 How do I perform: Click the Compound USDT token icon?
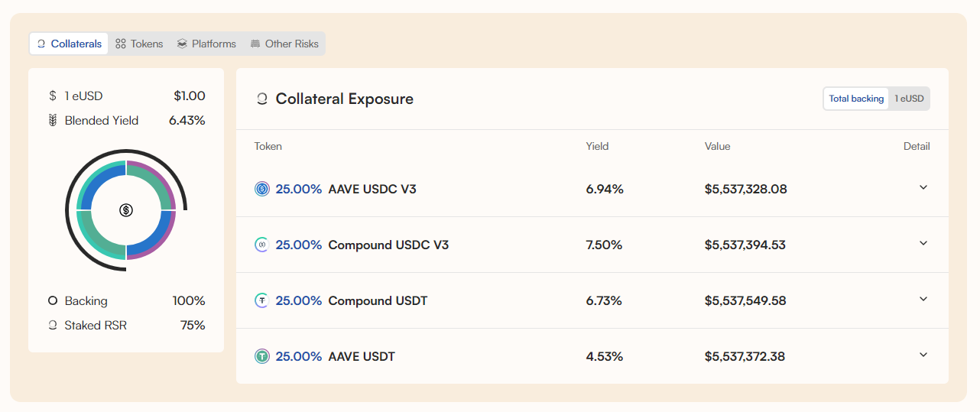(262, 300)
